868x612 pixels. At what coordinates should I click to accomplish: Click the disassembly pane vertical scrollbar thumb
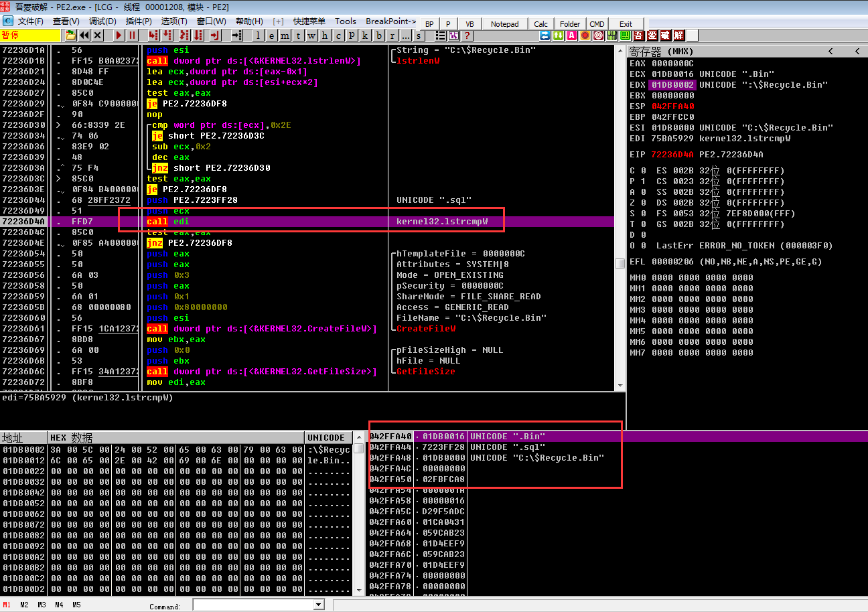coord(620,264)
